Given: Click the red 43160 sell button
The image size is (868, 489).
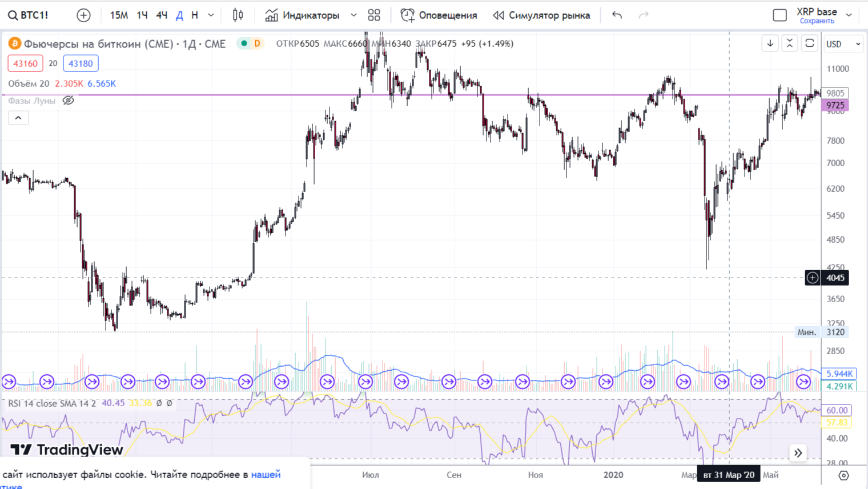Looking at the screenshot, I should click(25, 63).
